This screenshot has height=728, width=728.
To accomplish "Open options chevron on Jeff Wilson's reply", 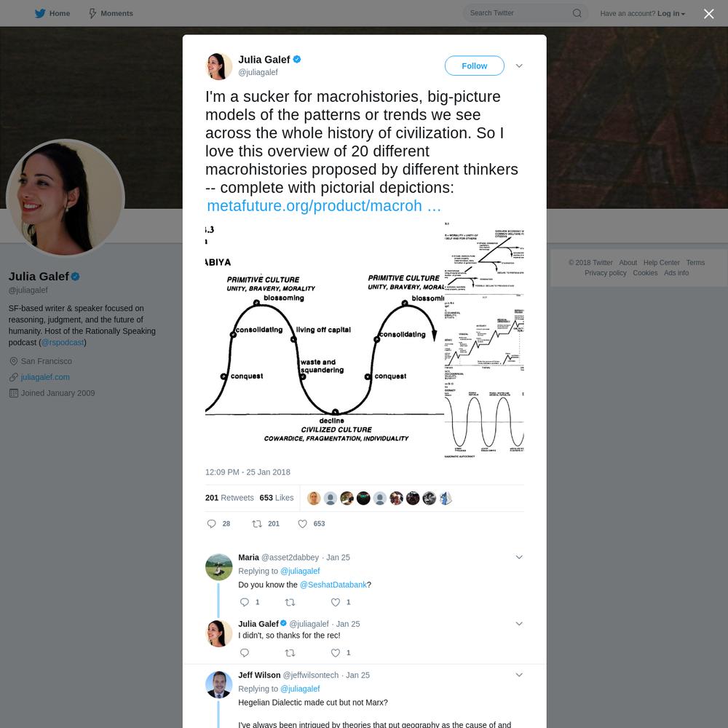I will point(519,675).
